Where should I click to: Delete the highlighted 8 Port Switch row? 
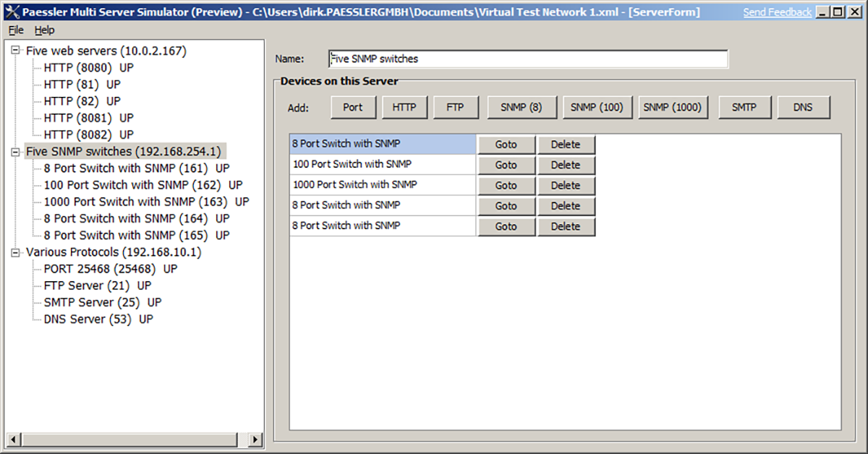566,145
